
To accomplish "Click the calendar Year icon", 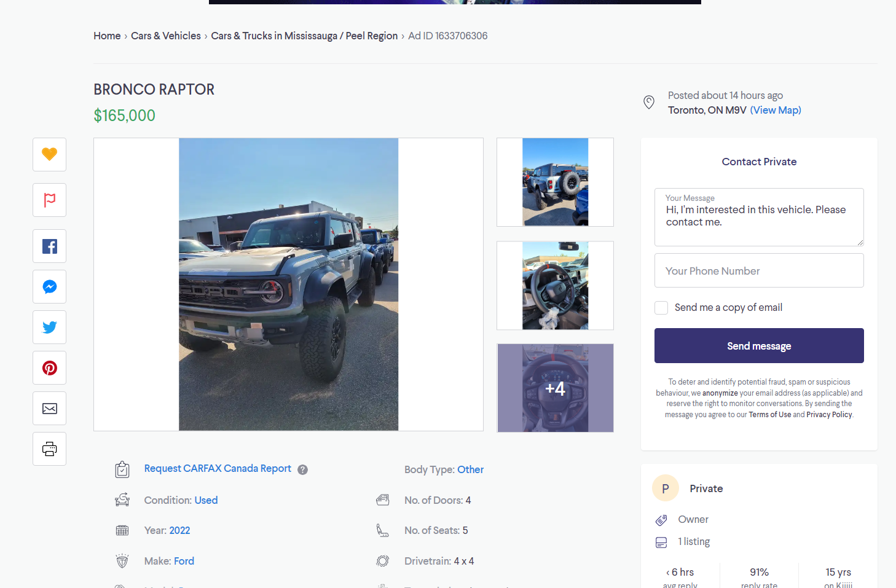I will 122,530.
